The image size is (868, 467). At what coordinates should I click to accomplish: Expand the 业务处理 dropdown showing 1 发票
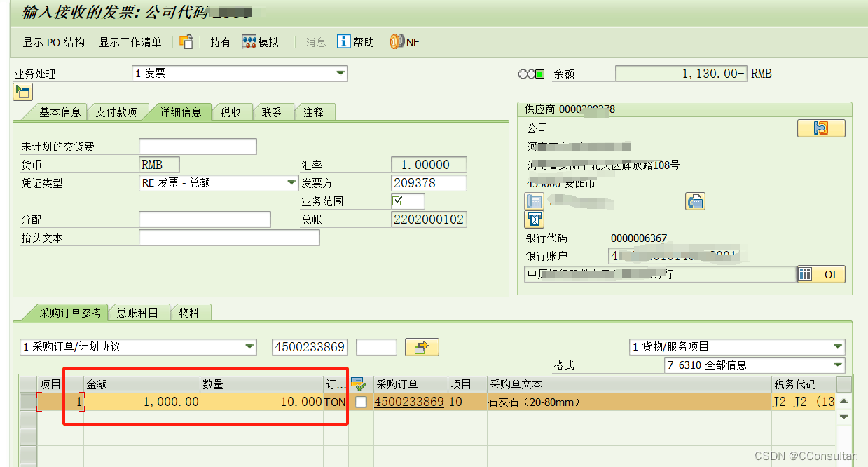[x=340, y=73]
